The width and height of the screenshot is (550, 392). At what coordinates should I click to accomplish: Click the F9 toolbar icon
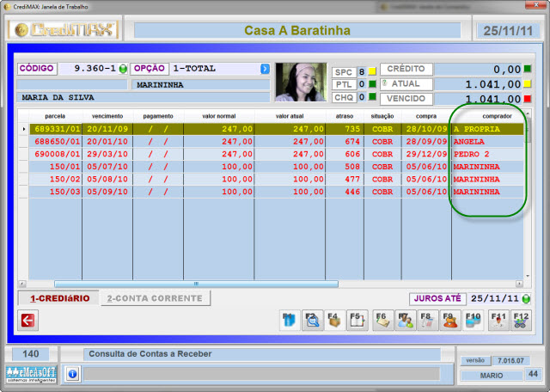pyautogui.click(x=449, y=321)
